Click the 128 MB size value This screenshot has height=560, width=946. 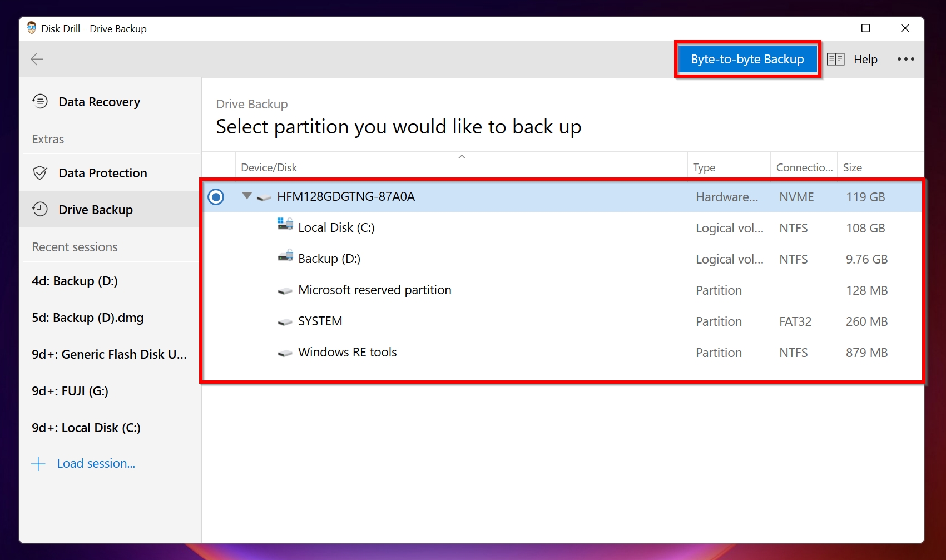point(866,290)
